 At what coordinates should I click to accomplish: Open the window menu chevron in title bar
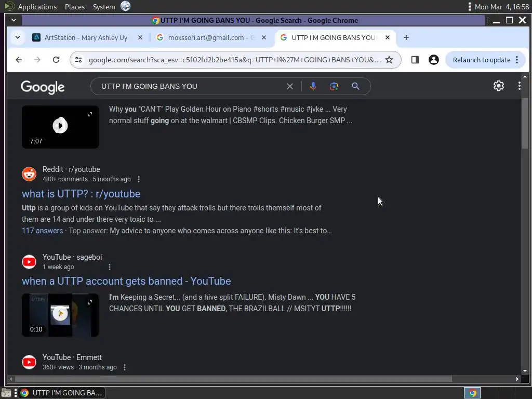[x=14, y=20]
